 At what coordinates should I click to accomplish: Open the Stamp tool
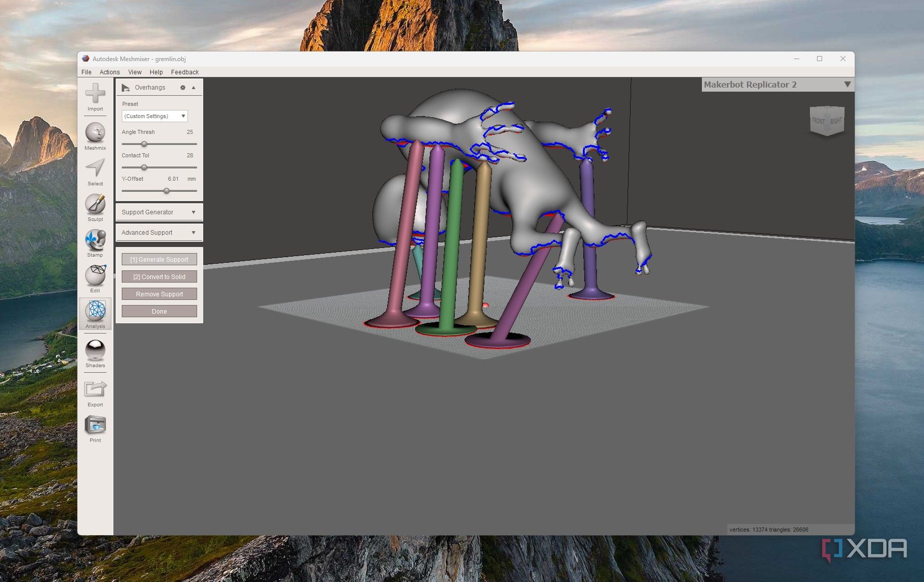click(95, 243)
